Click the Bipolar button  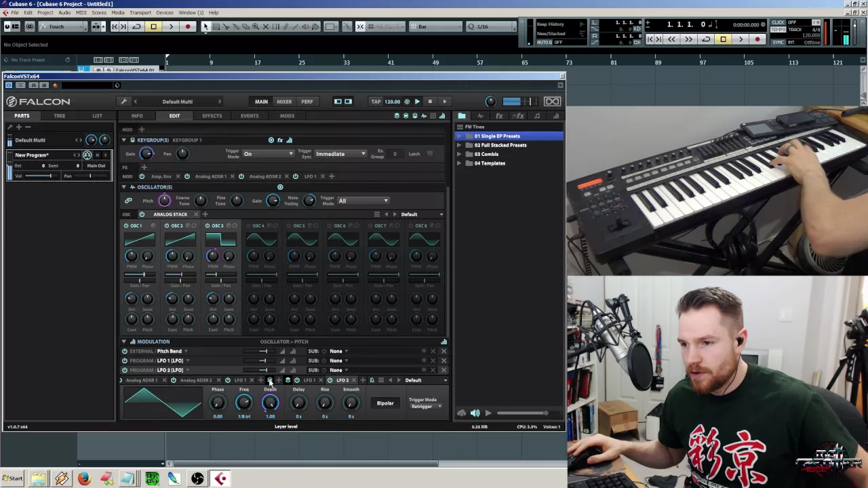click(x=385, y=403)
